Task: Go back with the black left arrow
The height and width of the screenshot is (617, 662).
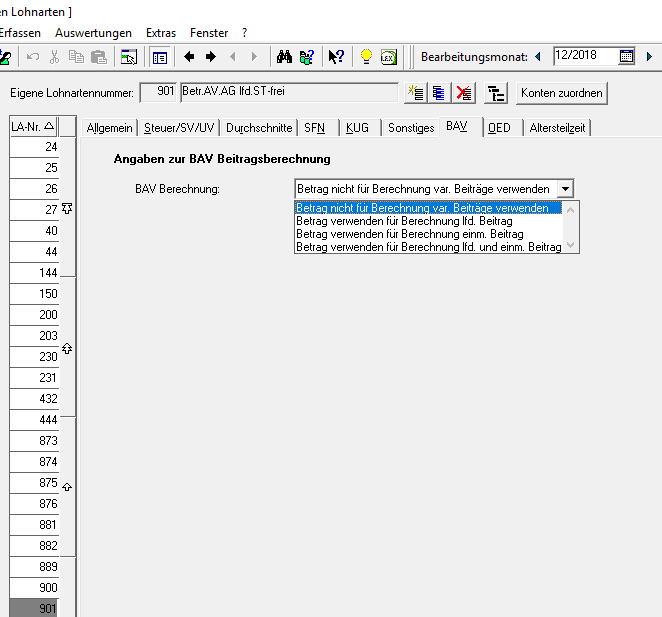Action: click(189, 56)
